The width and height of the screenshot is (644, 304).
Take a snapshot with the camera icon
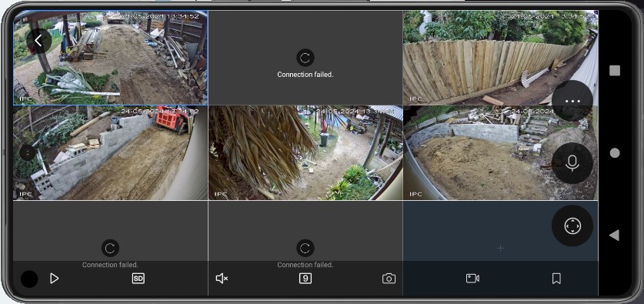[389, 279]
